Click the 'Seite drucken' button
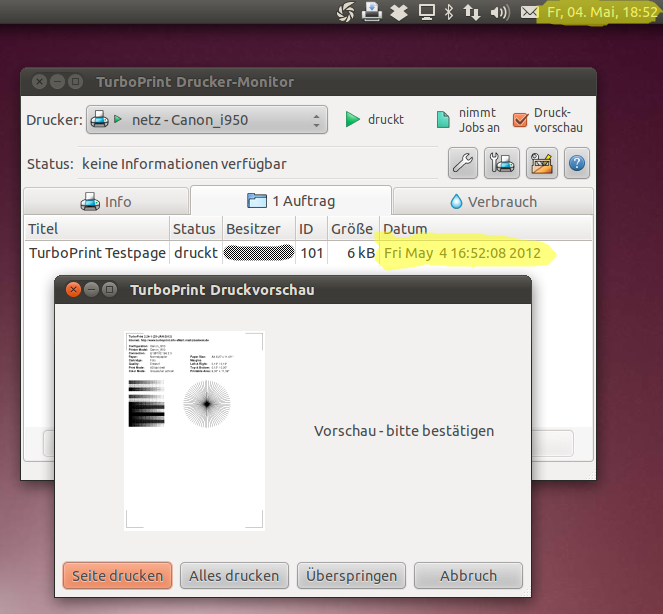The width and height of the screenshot is (663, 614). coord(118,576)
